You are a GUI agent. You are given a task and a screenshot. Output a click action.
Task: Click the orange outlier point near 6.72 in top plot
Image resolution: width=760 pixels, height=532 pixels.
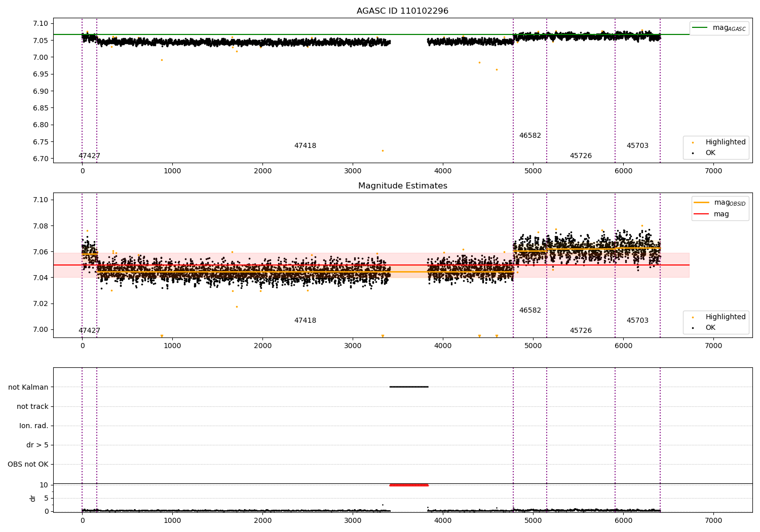[383, 150]
